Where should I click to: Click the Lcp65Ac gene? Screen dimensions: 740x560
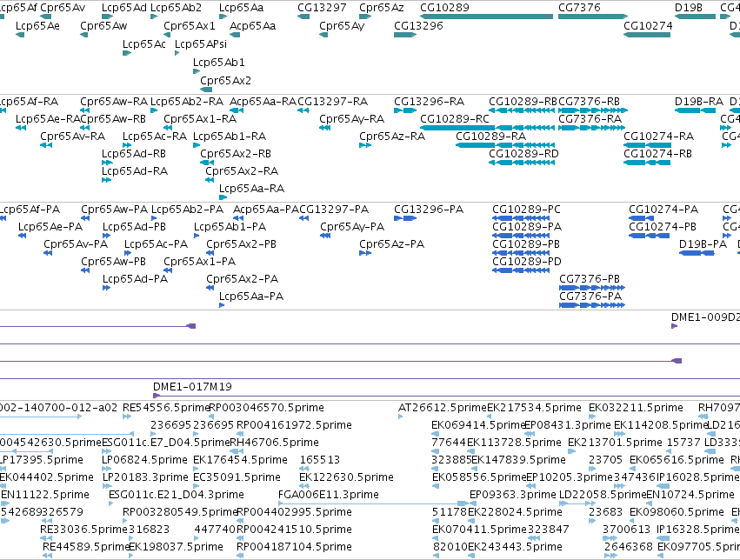(x=126, y=53)
